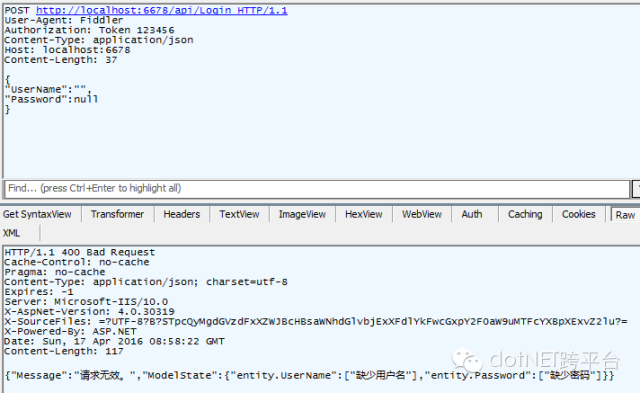Select the Raw response tab

tap(625, 215)
